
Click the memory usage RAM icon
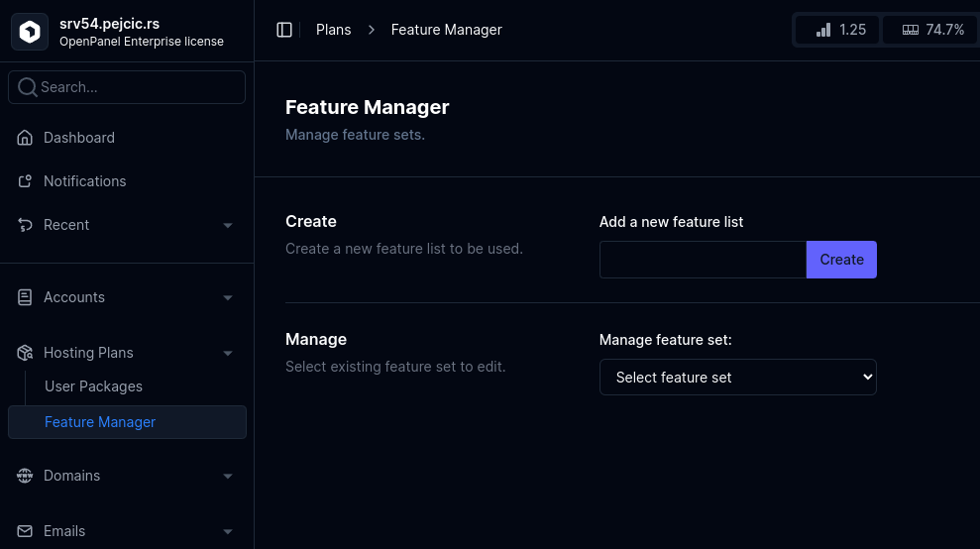[x=911, y=30]
